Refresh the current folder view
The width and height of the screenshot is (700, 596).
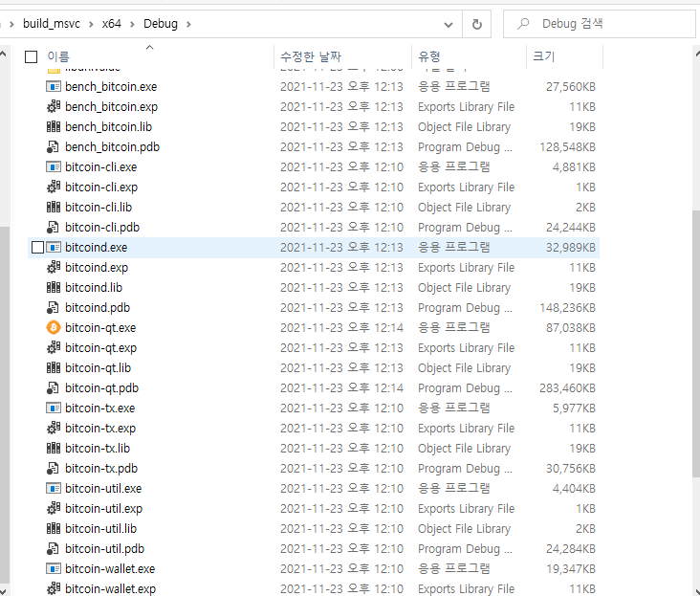477,24
